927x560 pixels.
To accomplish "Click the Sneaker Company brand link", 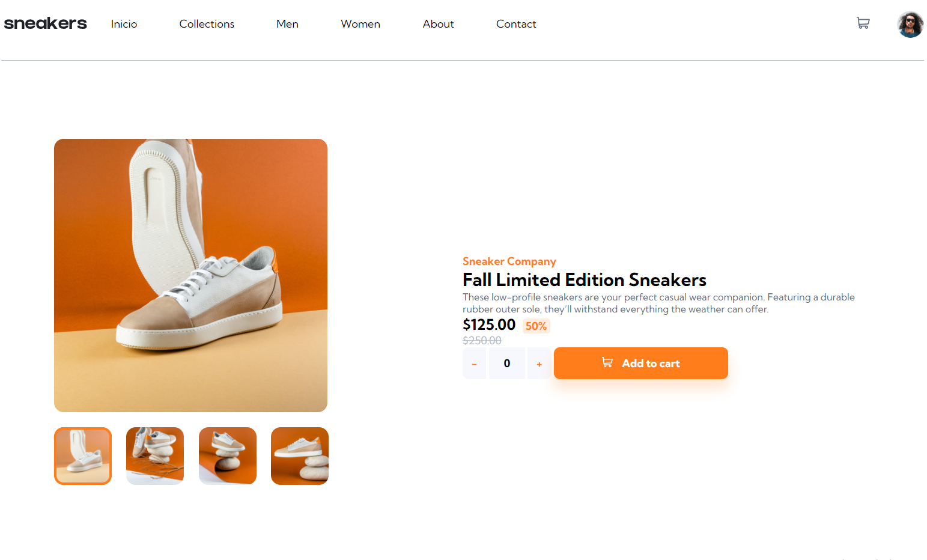I will (509, 261).
